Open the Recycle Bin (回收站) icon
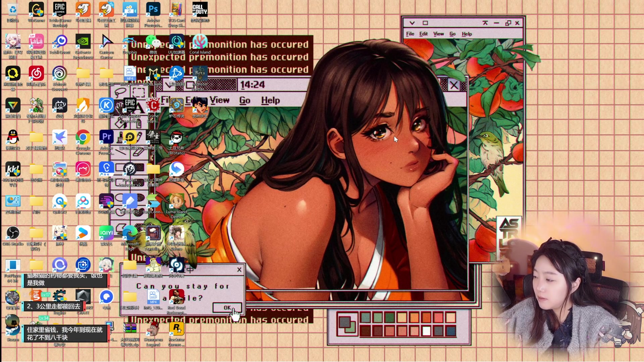 click(x=13, y=12)
